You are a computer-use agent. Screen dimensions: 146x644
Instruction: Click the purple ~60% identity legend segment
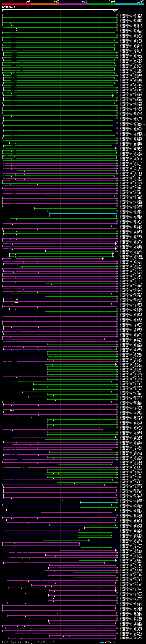click(73, 4)
